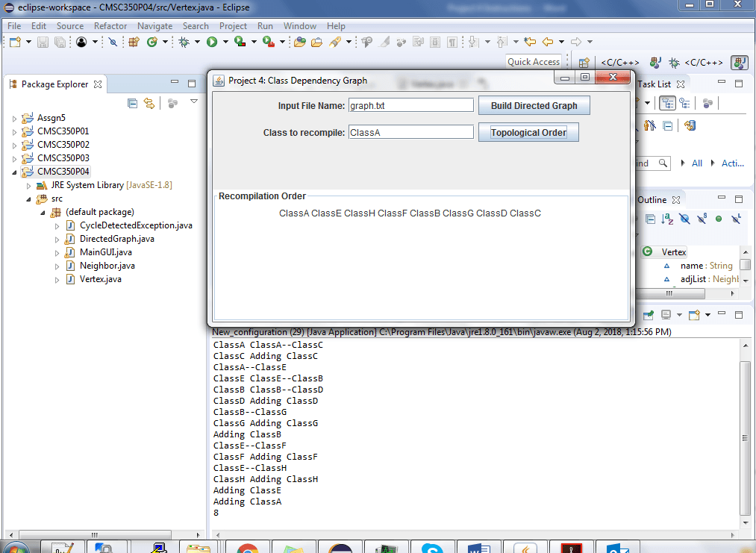Click the Input File Name text field
Viewport: 756px width, 553px height.
click(410, 105)
